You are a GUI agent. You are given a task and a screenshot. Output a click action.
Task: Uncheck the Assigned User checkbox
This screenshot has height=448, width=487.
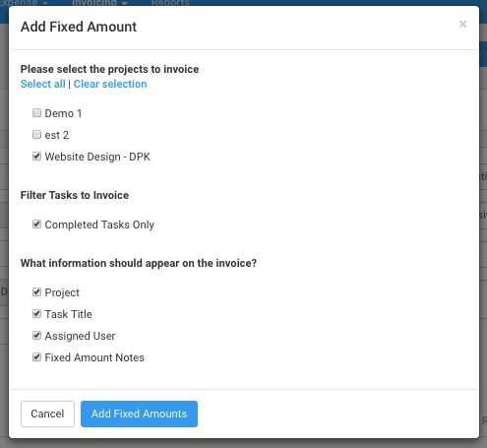click(x=36, y=336)
